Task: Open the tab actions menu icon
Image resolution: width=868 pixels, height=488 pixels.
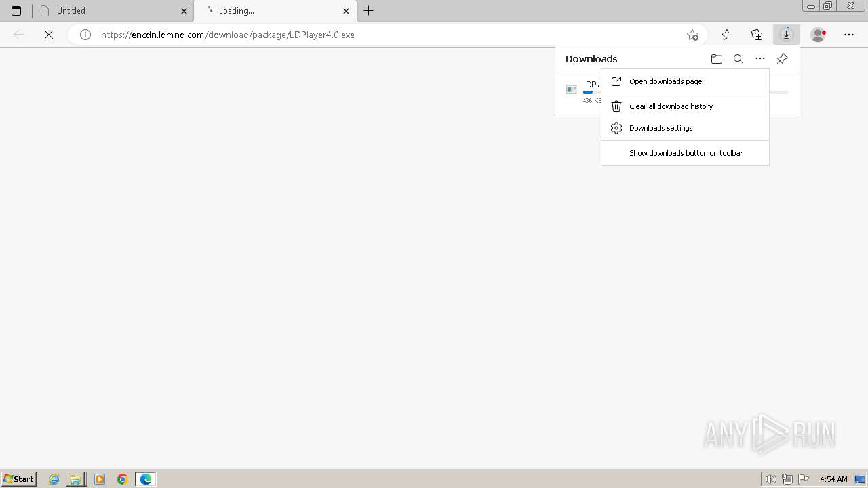Action: (16, 11)
